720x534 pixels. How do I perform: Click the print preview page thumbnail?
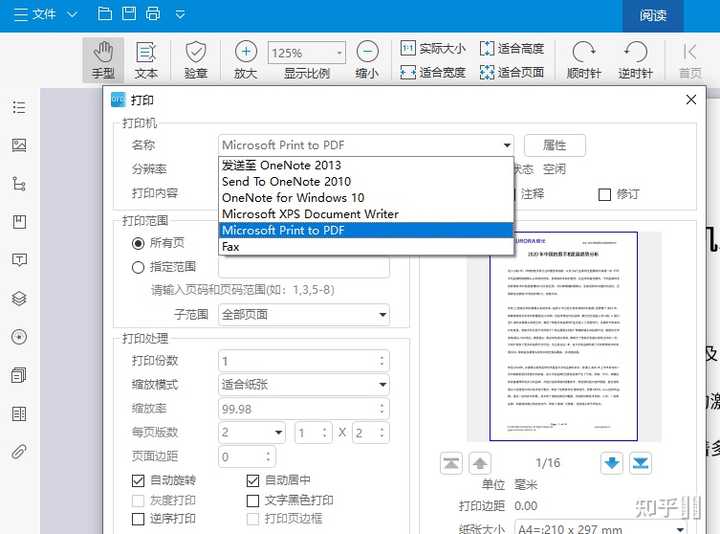pos(563,337)
